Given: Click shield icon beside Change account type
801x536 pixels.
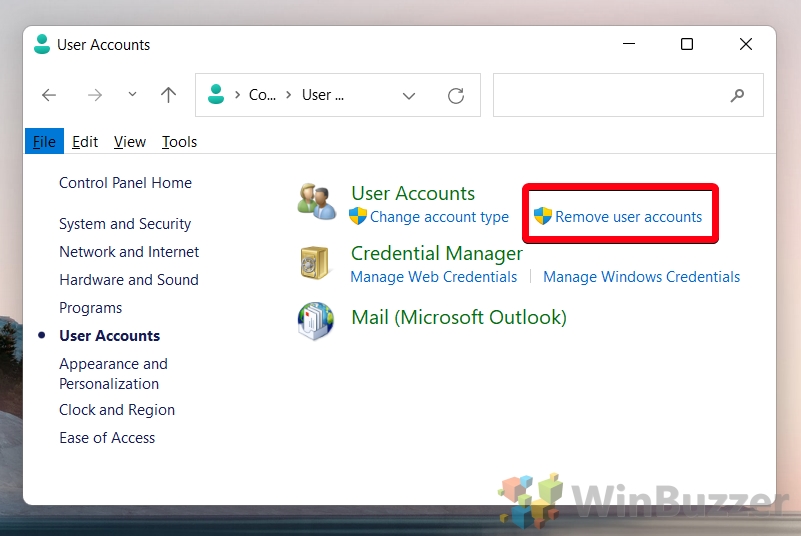Looking at the screenshot, I should (358, 216).
